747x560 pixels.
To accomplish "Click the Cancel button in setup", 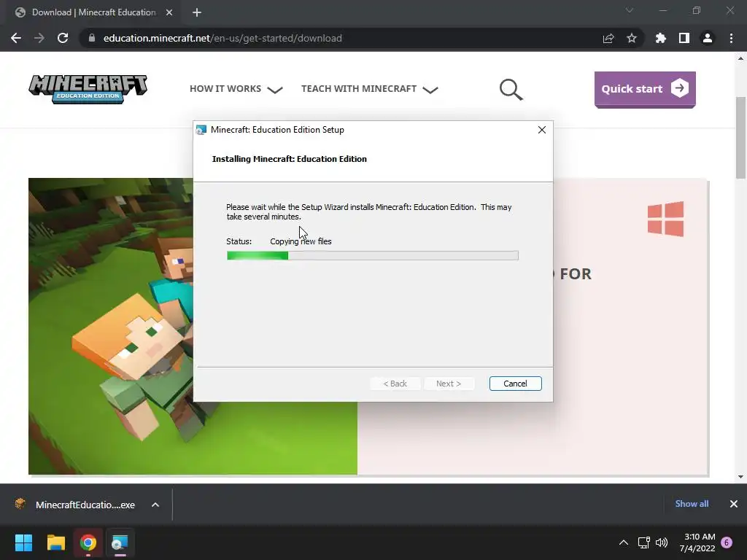I will click(516, 384).
